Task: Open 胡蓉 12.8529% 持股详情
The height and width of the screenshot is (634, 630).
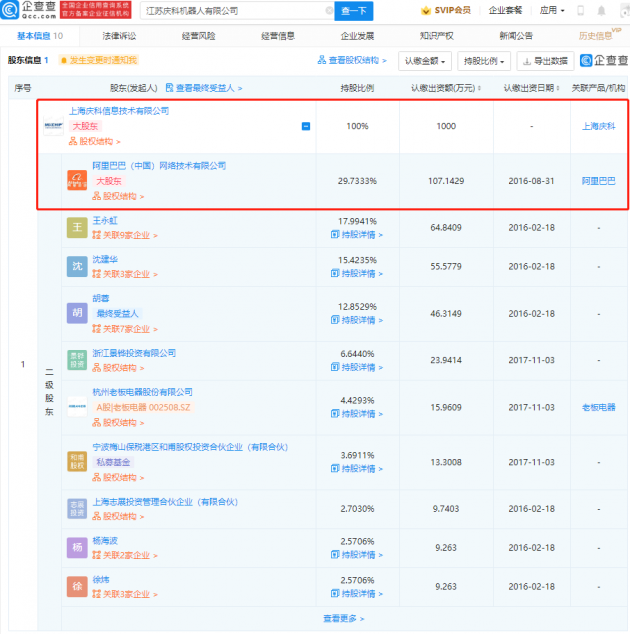Action: click(x=357, y=320)
